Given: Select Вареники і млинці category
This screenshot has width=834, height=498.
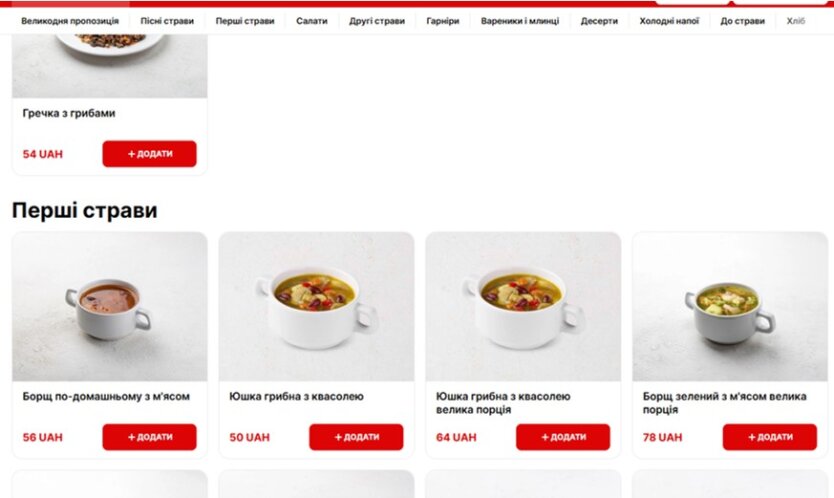Looking at the screenshot, I should 520,21.
